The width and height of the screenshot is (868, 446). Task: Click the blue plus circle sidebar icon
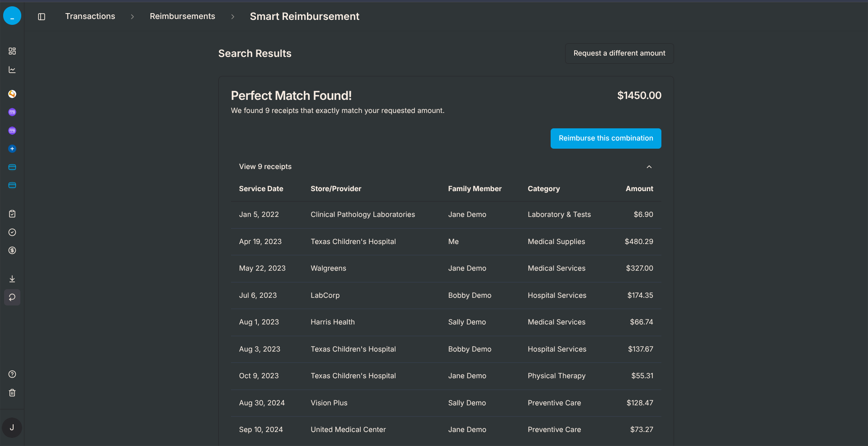tap(12, 149)
